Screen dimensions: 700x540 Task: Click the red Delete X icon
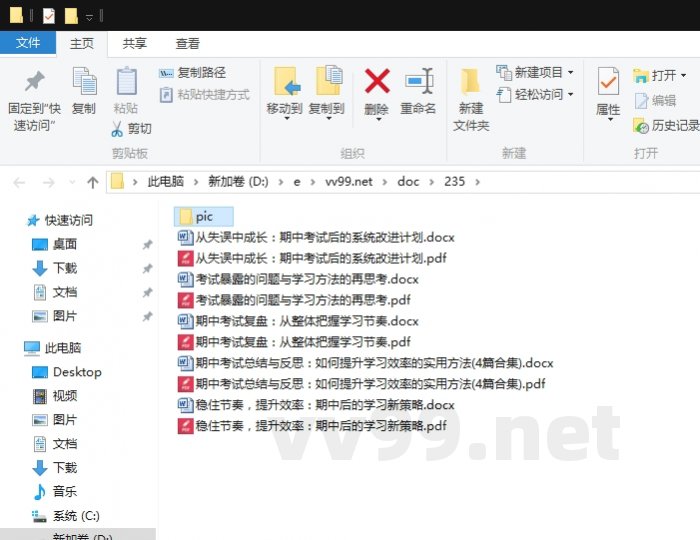(x=377, y=81)
